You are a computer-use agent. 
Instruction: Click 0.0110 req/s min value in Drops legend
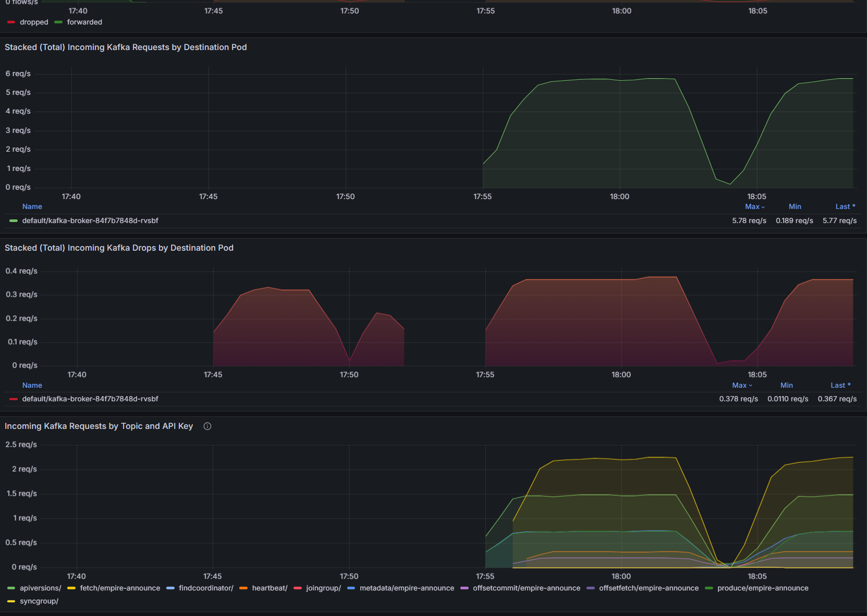tap(788, 399)
